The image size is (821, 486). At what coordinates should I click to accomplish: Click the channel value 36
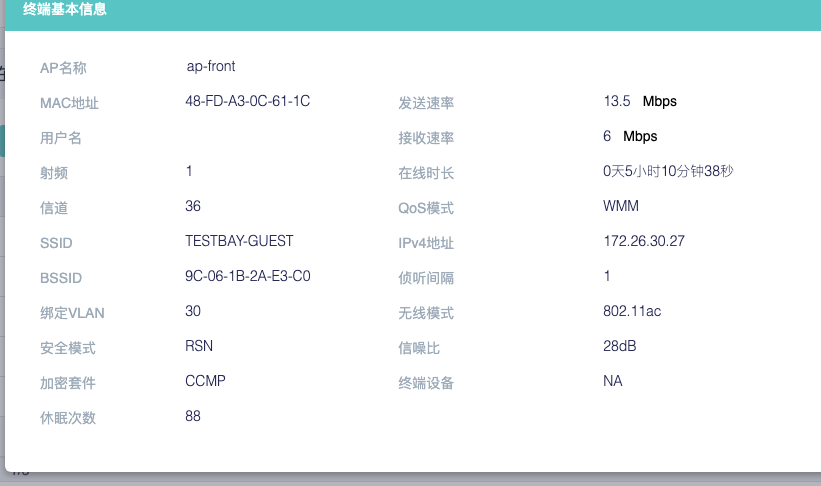(193, 206)
